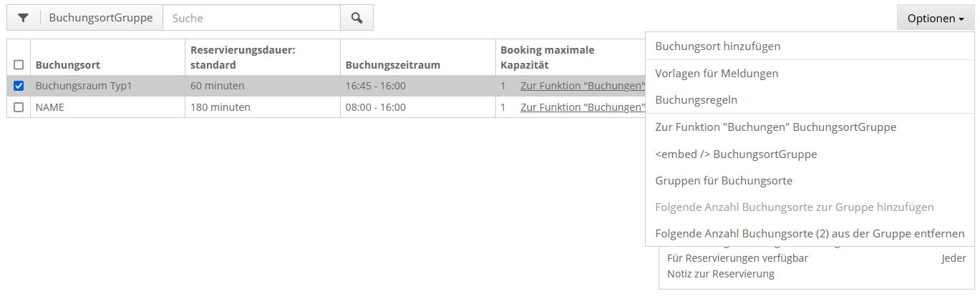The width and height of the screenshot is (980, 296).
Task: Select Vorlagen für Meldungen menu entry
Action: 717,74
